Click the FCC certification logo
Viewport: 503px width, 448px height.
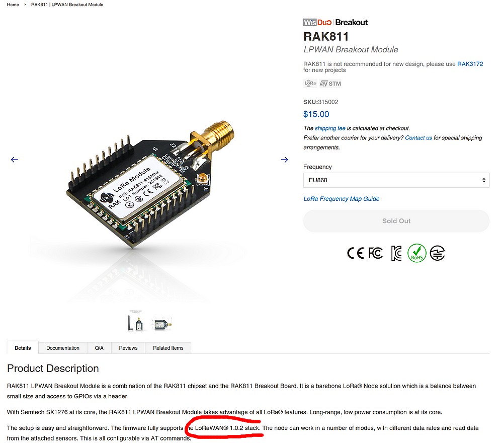point(375,253)
